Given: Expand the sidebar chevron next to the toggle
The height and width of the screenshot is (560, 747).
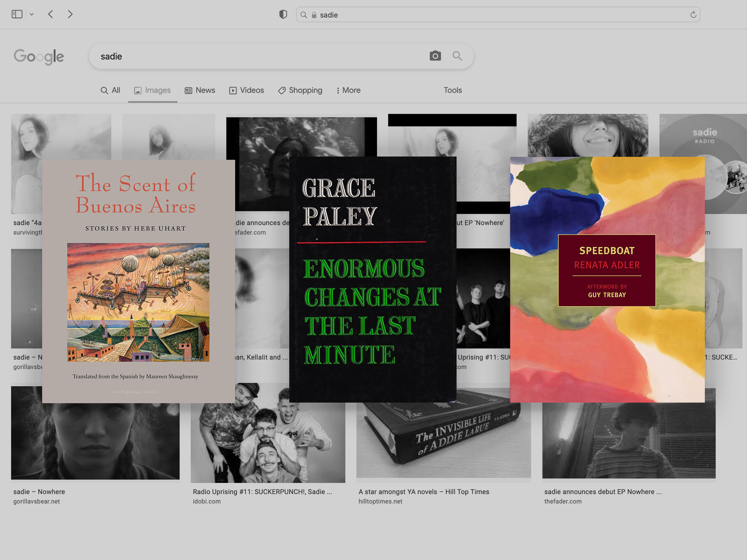Looking at the screenshot, I should click(32, 14).
